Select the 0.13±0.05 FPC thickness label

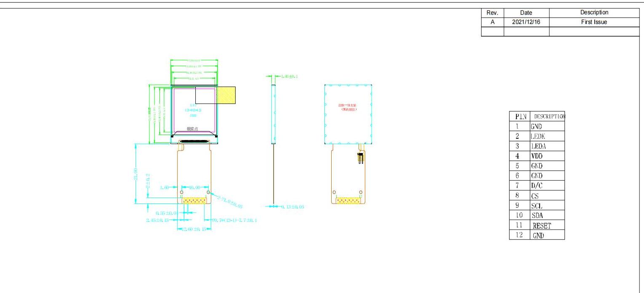tap(290, 206)
